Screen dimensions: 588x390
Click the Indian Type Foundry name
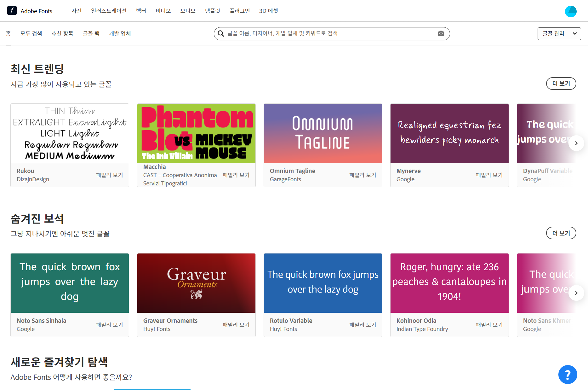[x=422, y=329]
